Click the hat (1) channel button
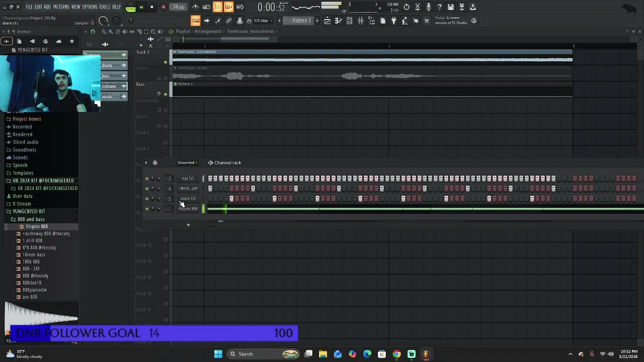The height and width of the screenshot is (362, 644). pyautogui.click(x=188, y=178)
